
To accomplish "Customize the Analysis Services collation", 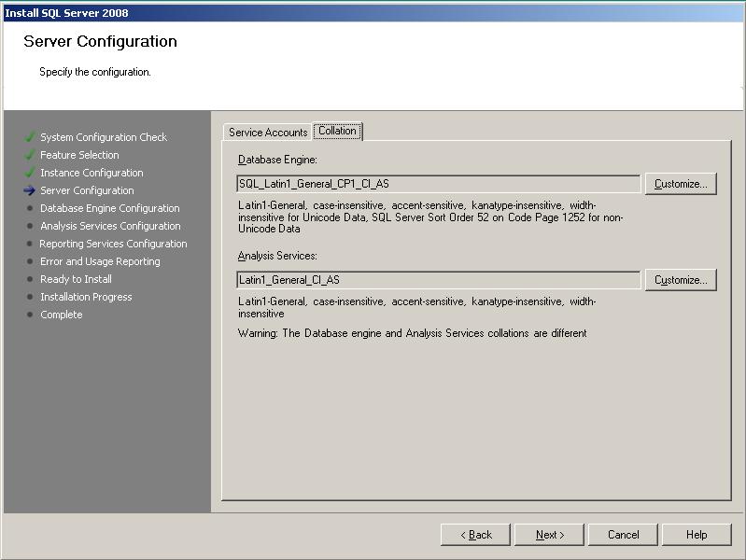I will 681,280.
